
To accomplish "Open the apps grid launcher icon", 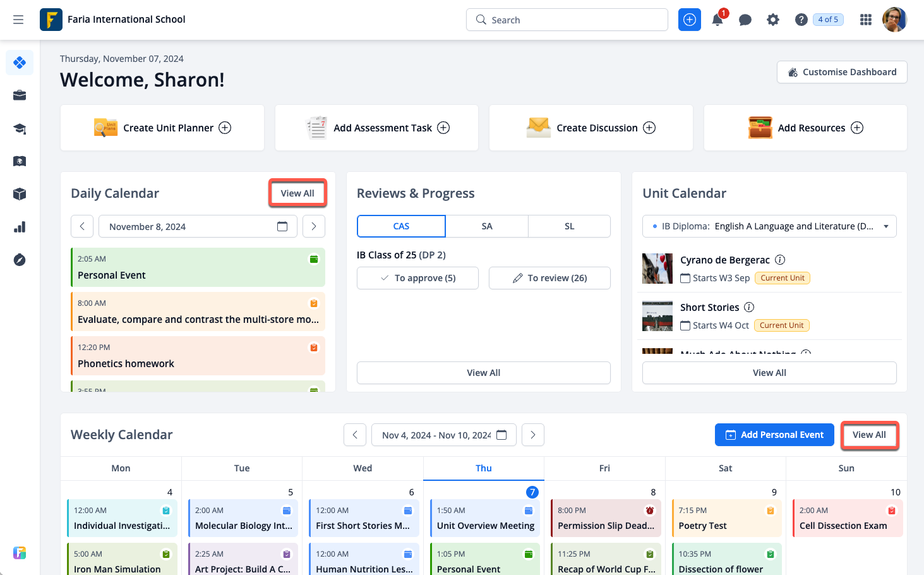I will (x=866, y=20).
